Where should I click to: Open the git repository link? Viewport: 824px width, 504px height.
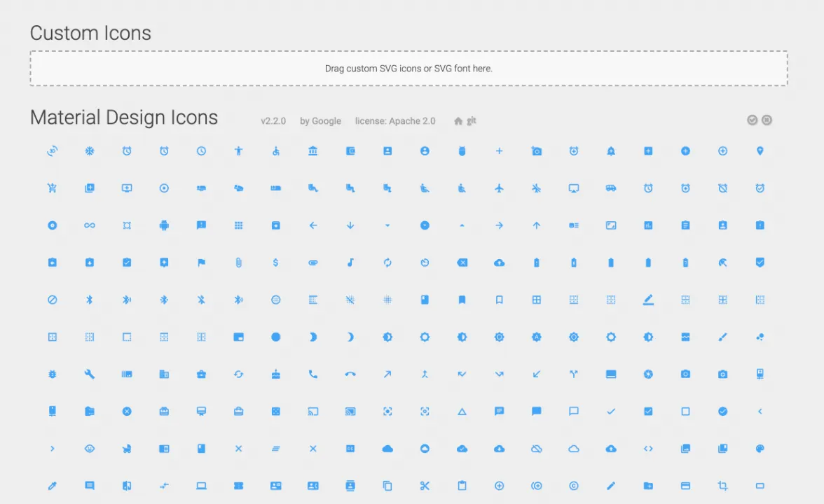pos(472,120)
